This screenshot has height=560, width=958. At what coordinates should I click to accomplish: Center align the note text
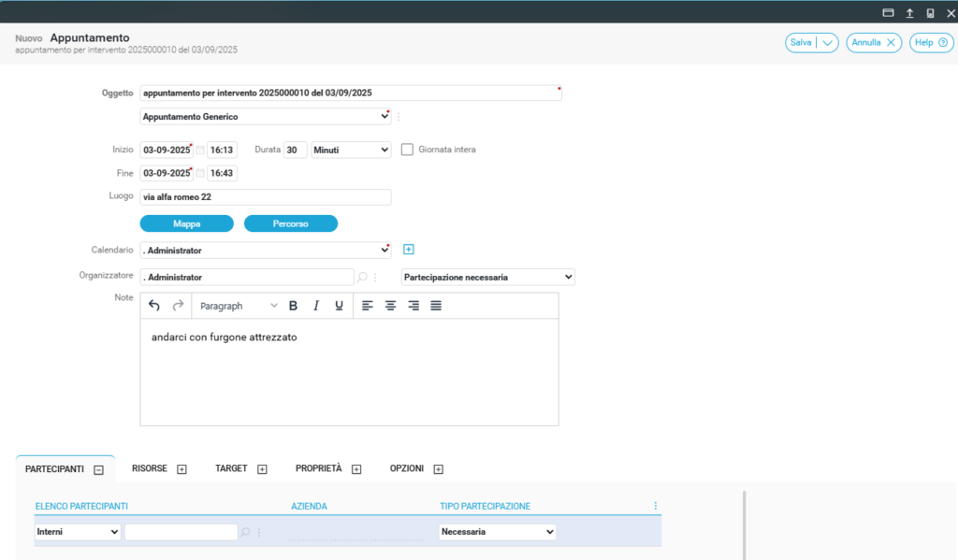390,306
